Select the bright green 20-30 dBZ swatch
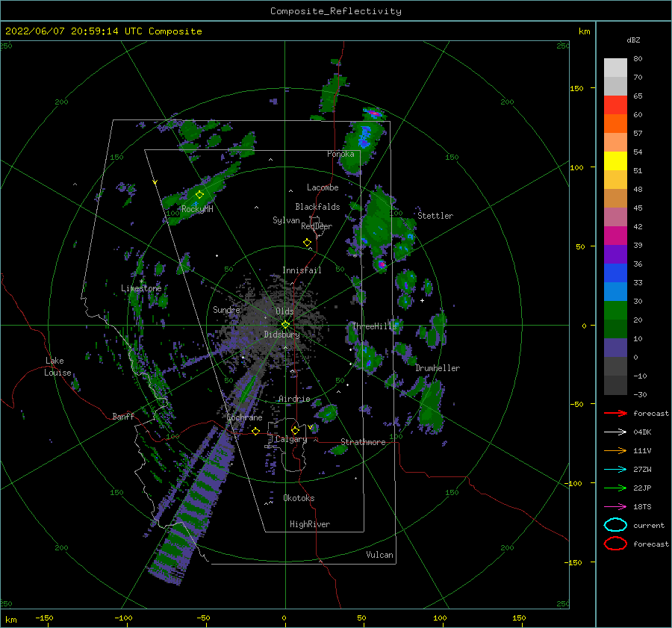This screenshot has height=628, width=672. tap(615, 310)
